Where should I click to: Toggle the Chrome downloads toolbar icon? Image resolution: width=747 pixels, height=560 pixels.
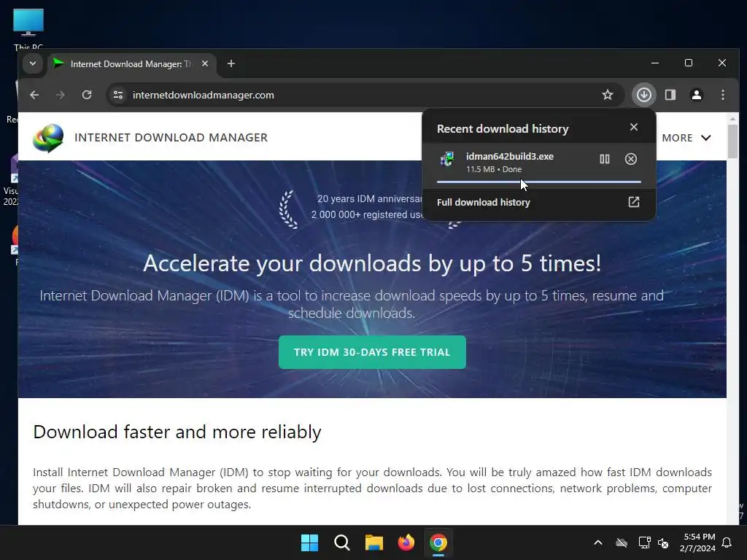tap(644, 95)
